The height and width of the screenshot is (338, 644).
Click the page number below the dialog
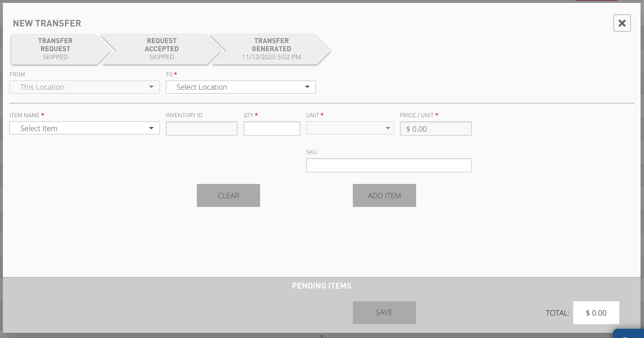[321, 336]
